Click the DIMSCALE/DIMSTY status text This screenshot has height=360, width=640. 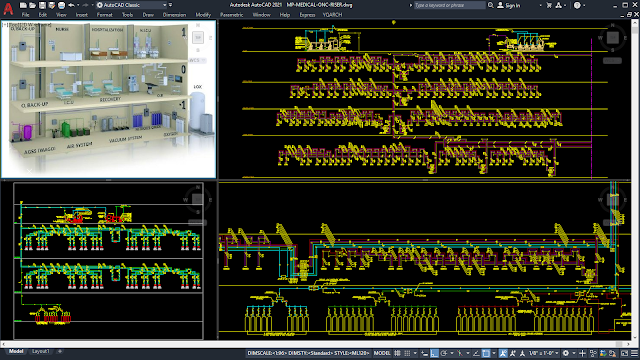[308, 353]
